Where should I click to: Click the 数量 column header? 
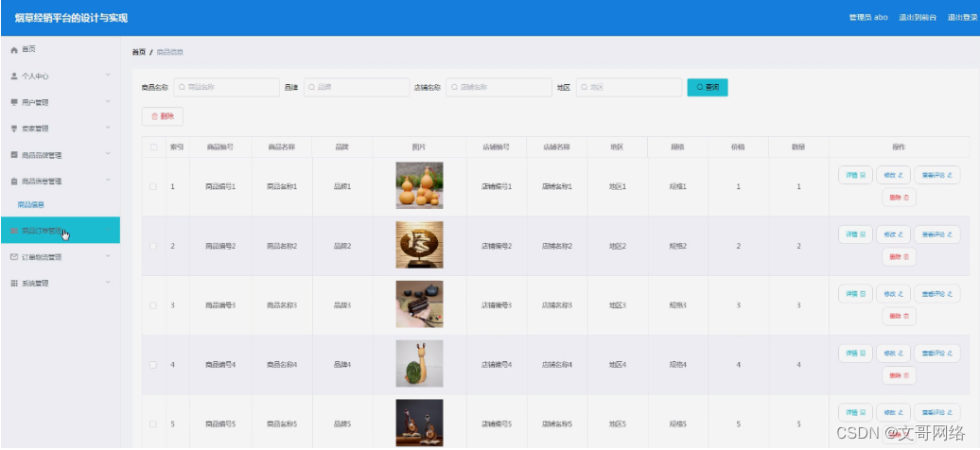pos(798,147)
